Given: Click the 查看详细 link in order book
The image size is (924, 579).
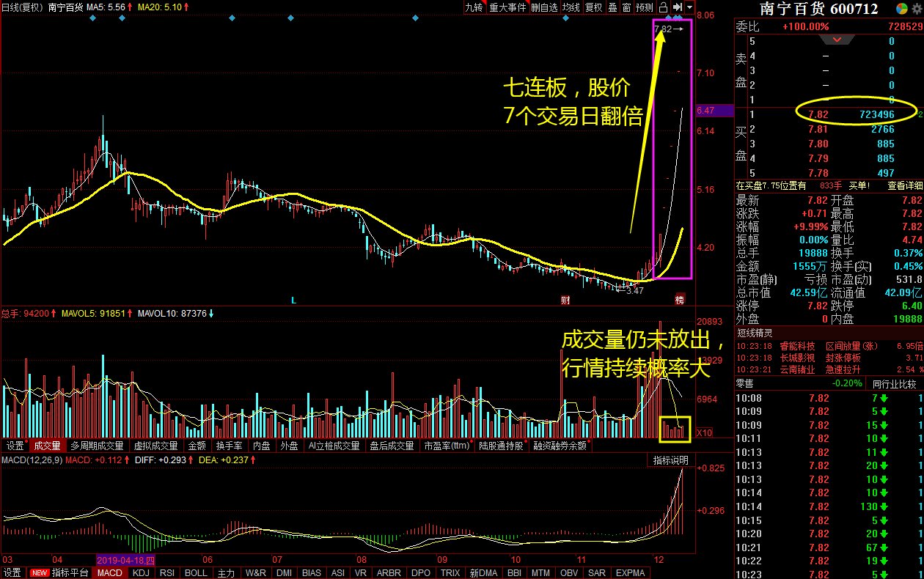Looking at the screenshot, I should 906,186.
